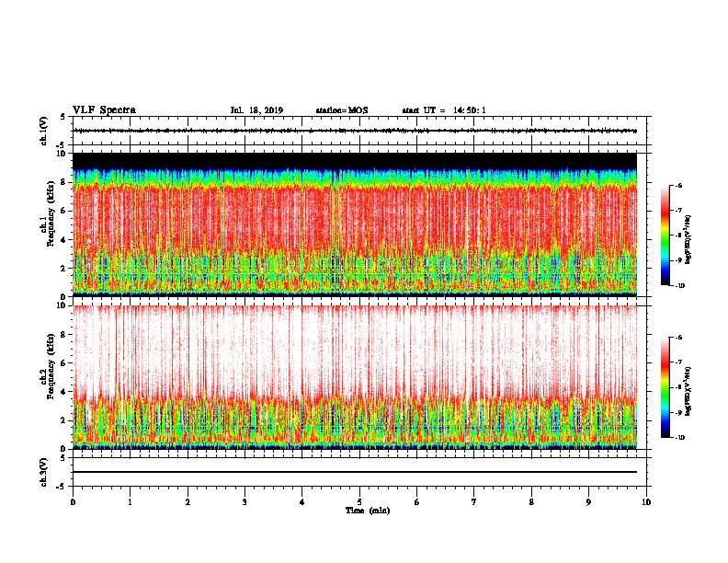This screenshot has height=563, width=728.
Task: Click the "-6" label on ch.1 color bar
Action: point(678,186)
